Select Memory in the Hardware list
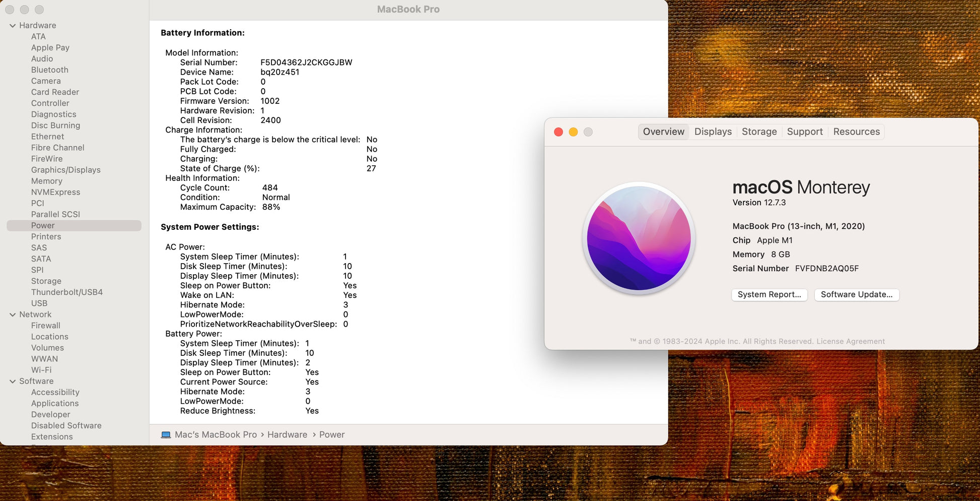The image size is (980, 501). coord(46,181)
